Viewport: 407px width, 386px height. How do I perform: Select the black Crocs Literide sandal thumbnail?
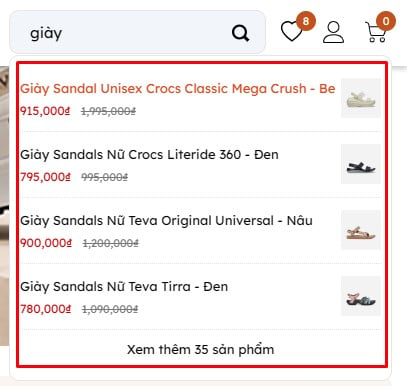(361, 164)
